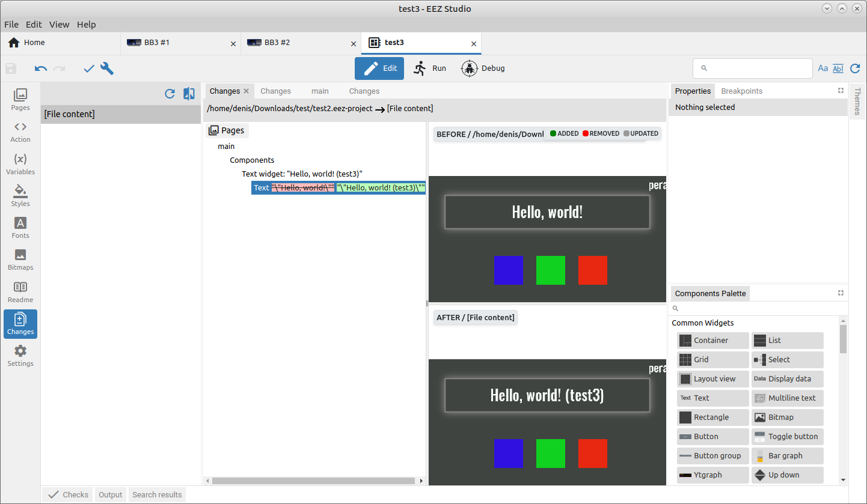This screenshot has width=867, height=504.
Task: Switch to the main editor tab
Action: [x=320, y=91]
